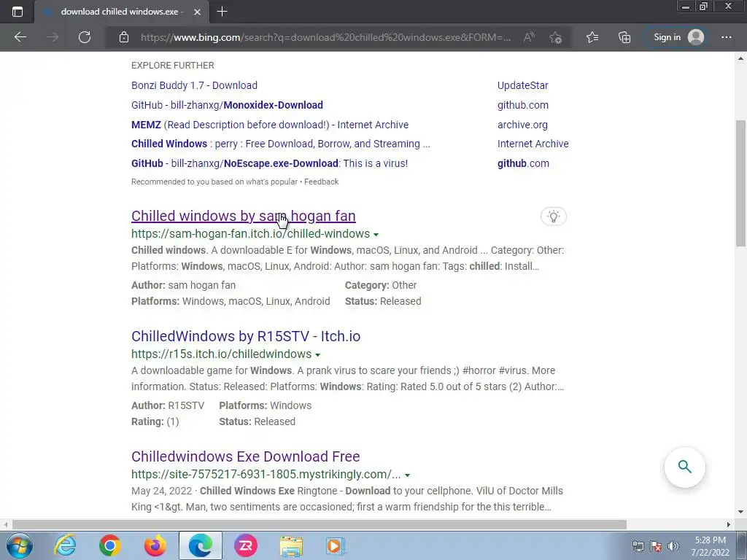Open Collections icon
Screen dimensions: 747x560
tap(624, 37)
